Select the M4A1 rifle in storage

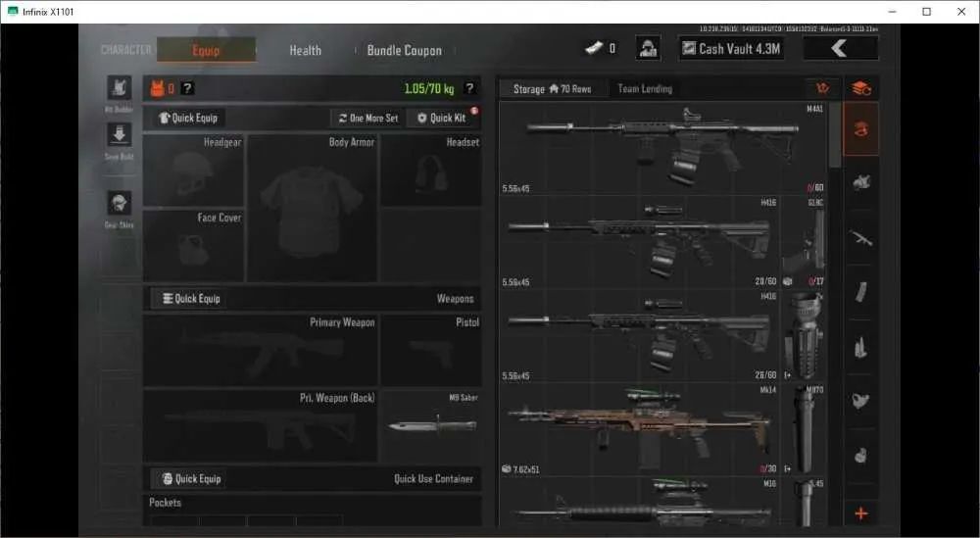pos(663,148)
